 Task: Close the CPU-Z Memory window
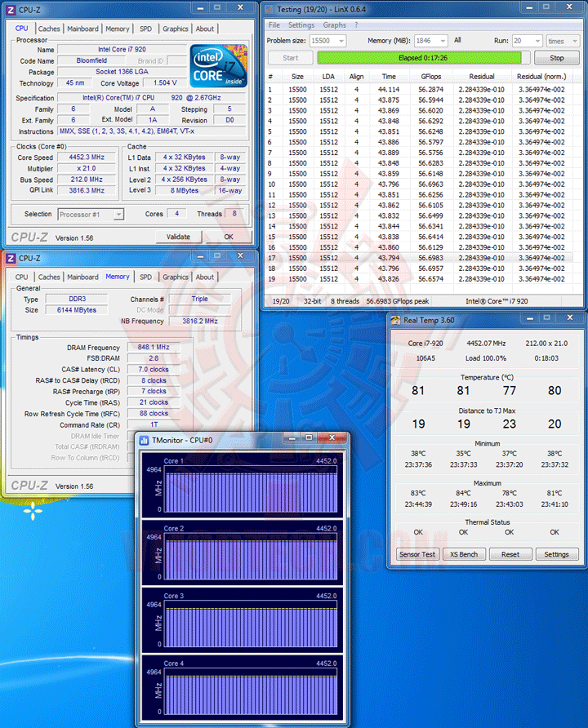(241, 256)
